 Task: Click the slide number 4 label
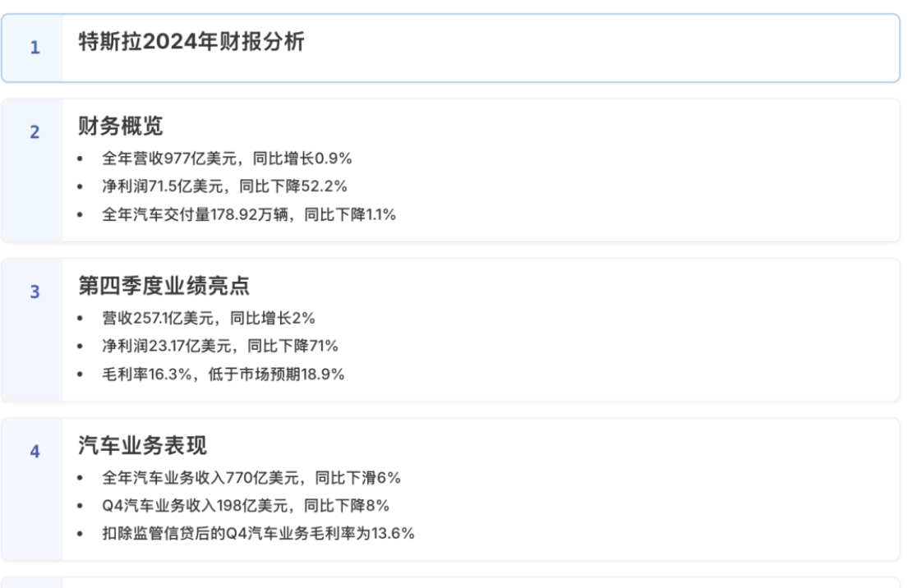(35, 451)
